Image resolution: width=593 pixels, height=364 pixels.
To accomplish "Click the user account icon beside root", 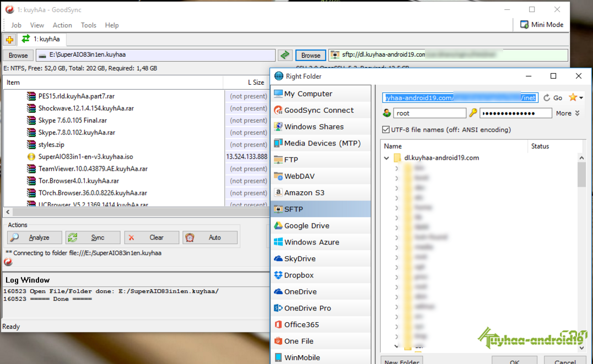I will tap(386, 113).
